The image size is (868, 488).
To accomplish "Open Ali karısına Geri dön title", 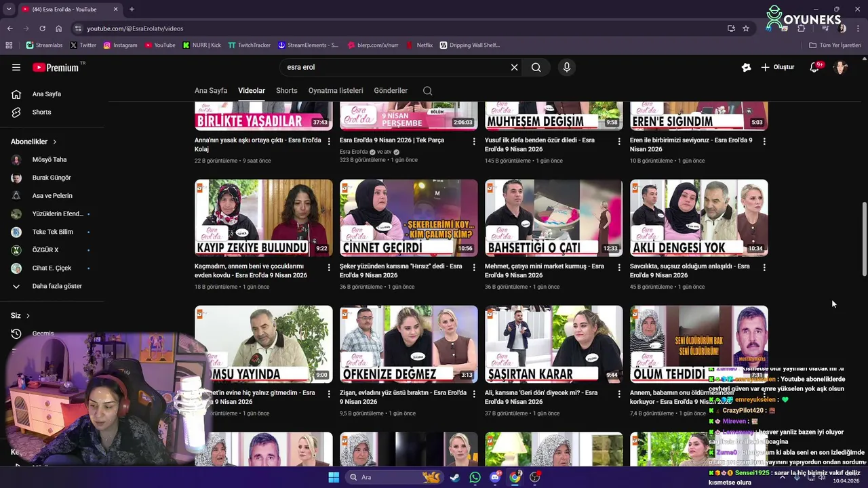I will [x=541, y=396].
